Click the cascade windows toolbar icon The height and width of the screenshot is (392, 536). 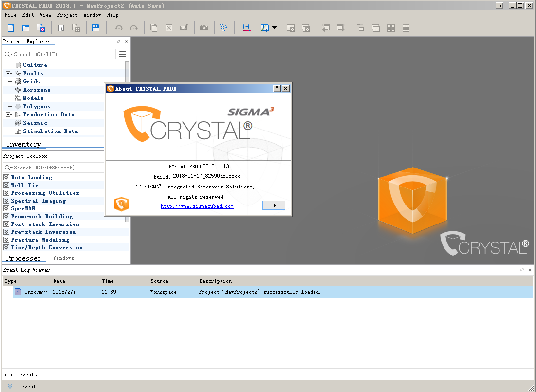pos(361,28)
